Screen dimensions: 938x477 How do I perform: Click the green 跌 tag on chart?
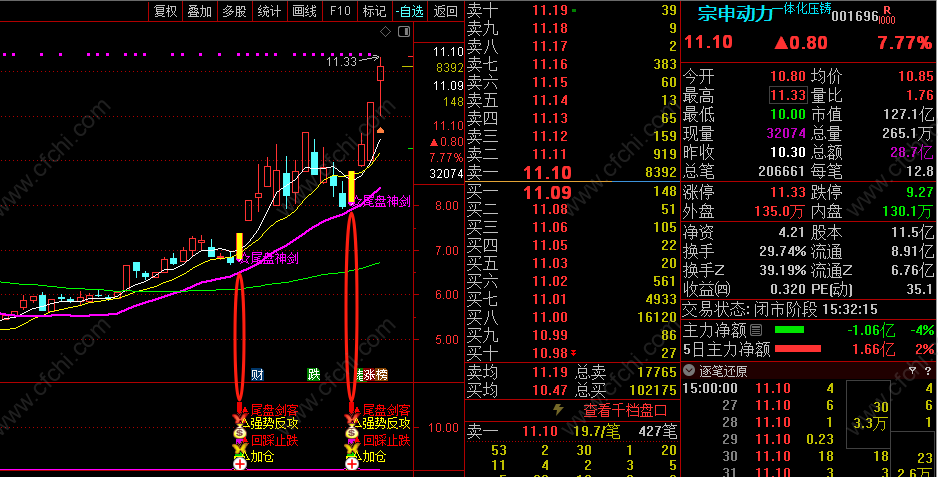pyautogui.click(x=313, y=375)
